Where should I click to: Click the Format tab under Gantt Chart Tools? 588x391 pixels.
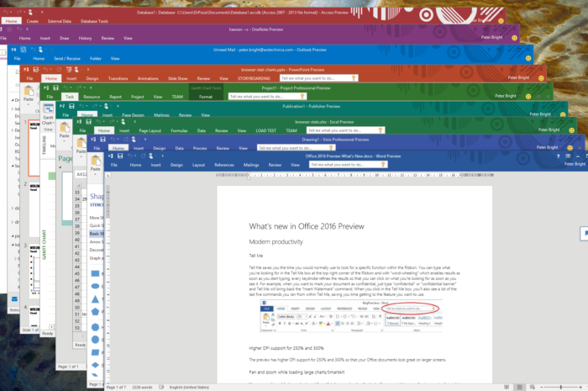(206, 97)
